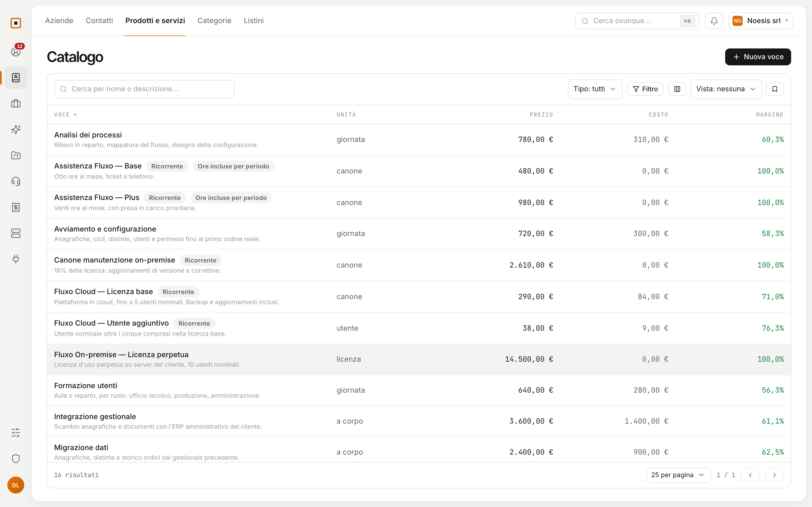Click the bookmark save view icon

(775, 89)
